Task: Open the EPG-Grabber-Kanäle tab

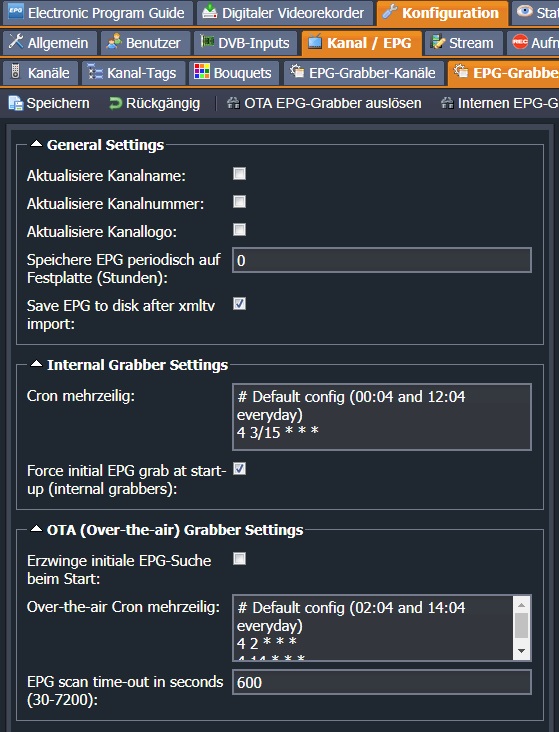Action: pos(364,73)
